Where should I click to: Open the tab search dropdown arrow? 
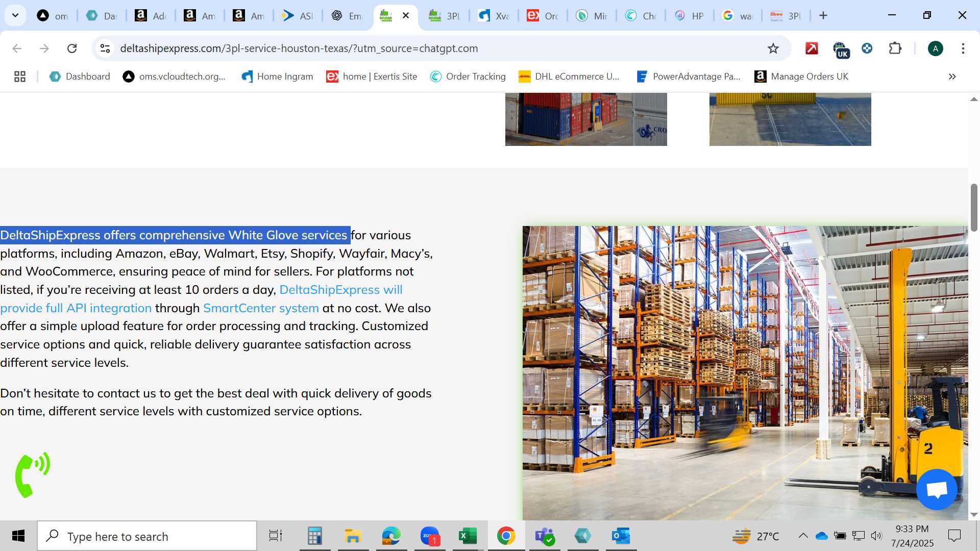click(15, 15)
